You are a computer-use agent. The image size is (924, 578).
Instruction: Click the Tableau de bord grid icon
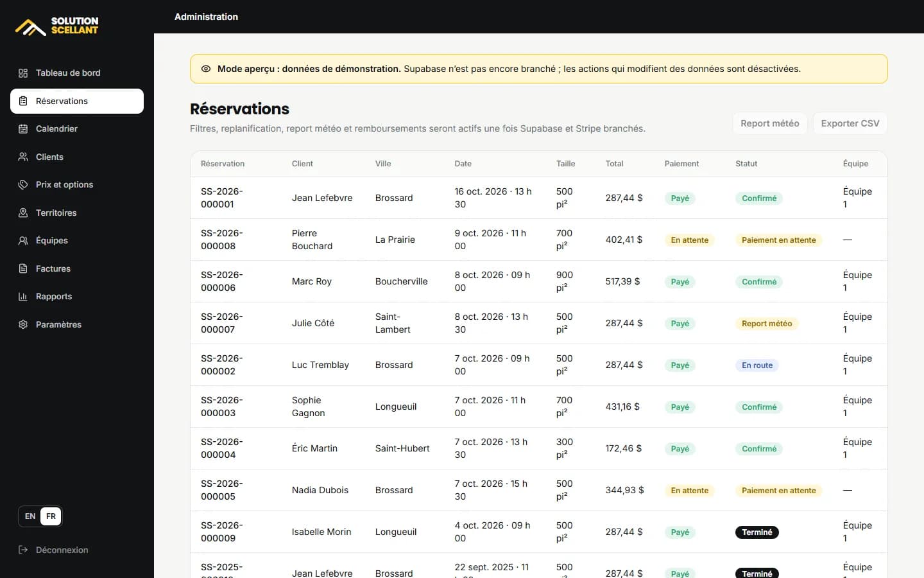(x=23, y=73)
